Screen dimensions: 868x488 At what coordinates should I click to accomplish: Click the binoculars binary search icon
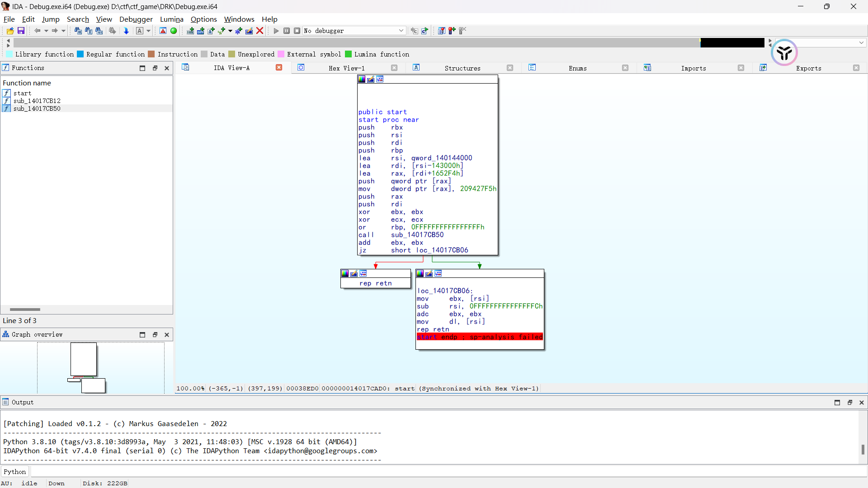point(99,31)
